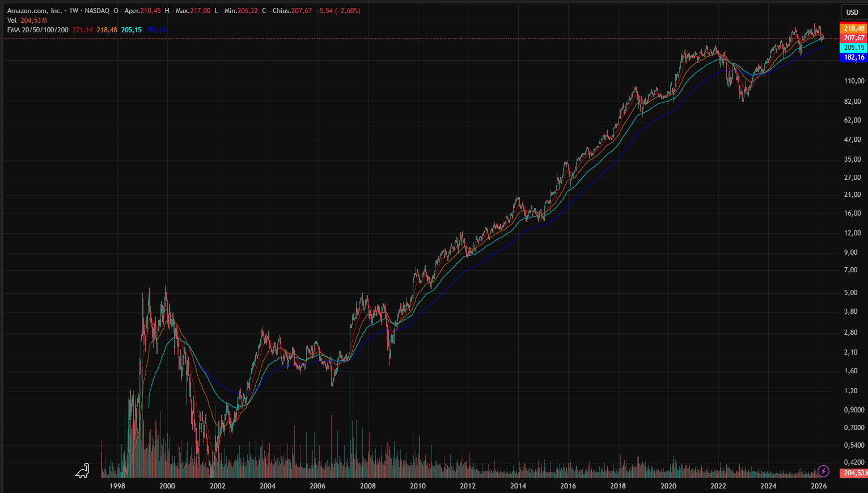Click the 0,7000 price scale tick

coord(854,428)
